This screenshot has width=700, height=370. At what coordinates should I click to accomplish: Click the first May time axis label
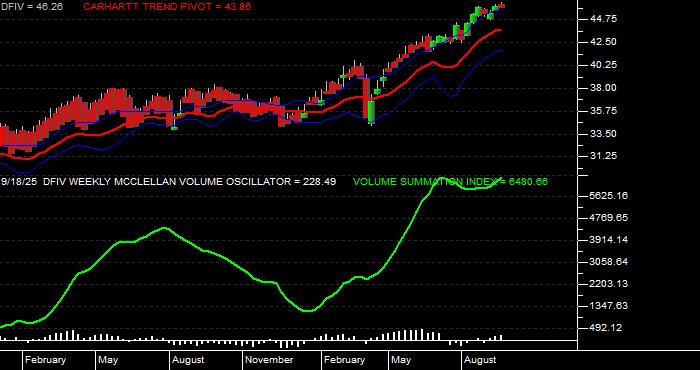tap(108, 360)
